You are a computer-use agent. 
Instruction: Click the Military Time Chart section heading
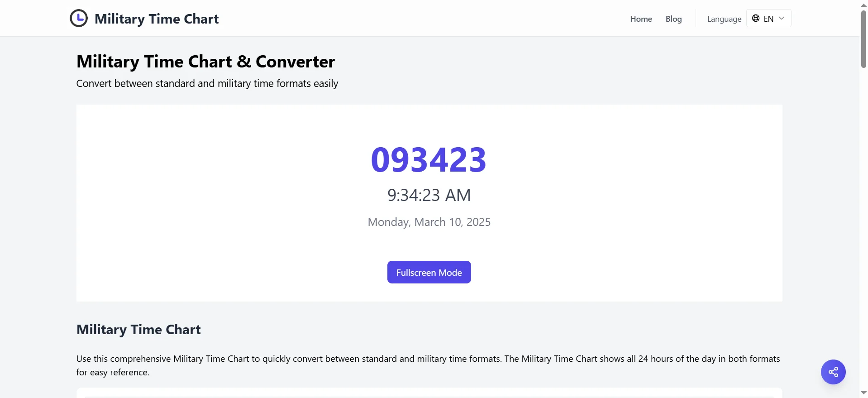point(138,329)
